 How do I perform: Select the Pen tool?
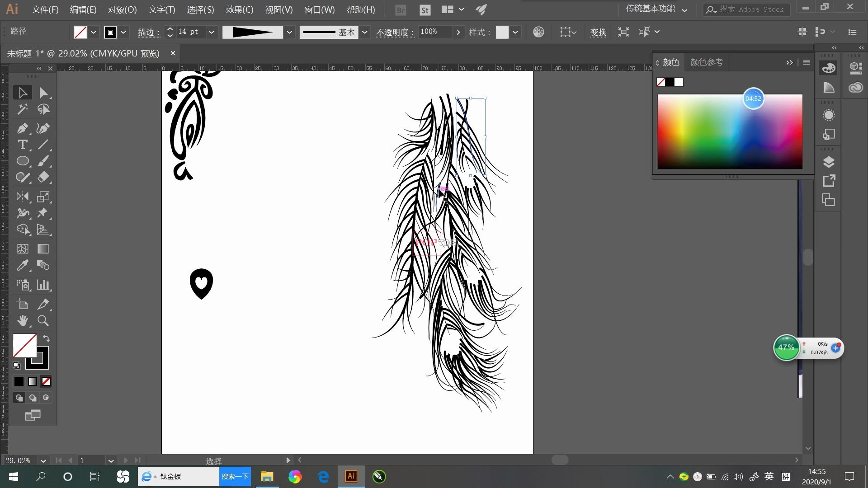(x=22, y=128)
